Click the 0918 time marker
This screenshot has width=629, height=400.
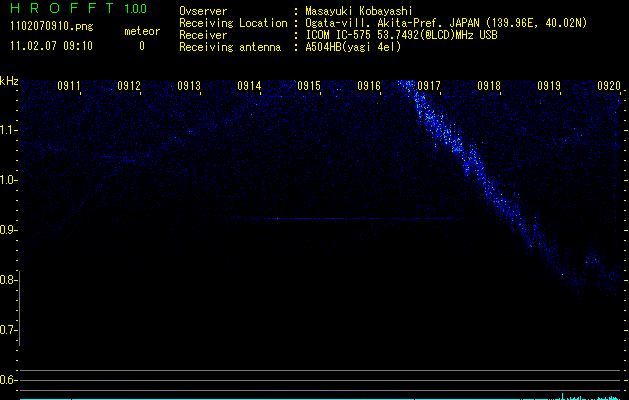(489, 86)
